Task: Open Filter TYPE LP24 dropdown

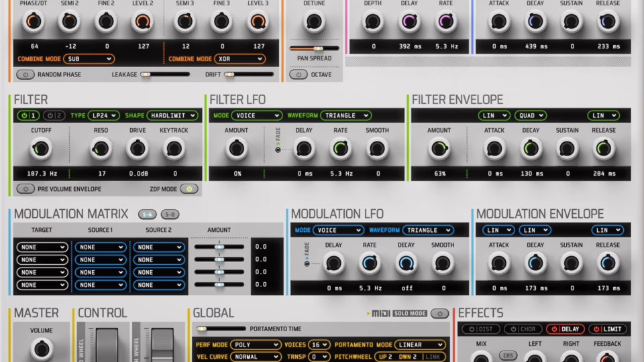Action: 103,116
